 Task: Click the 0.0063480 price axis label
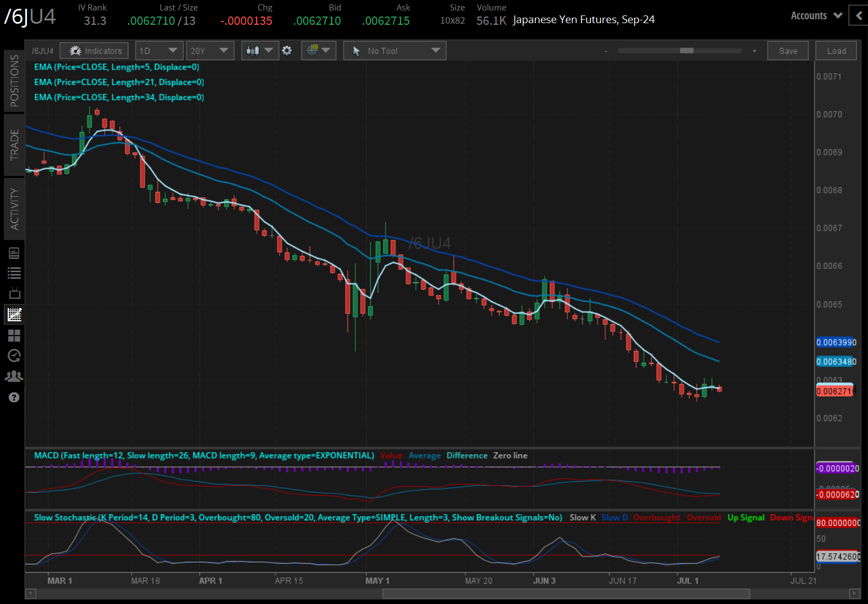click(x=836, y=362)
